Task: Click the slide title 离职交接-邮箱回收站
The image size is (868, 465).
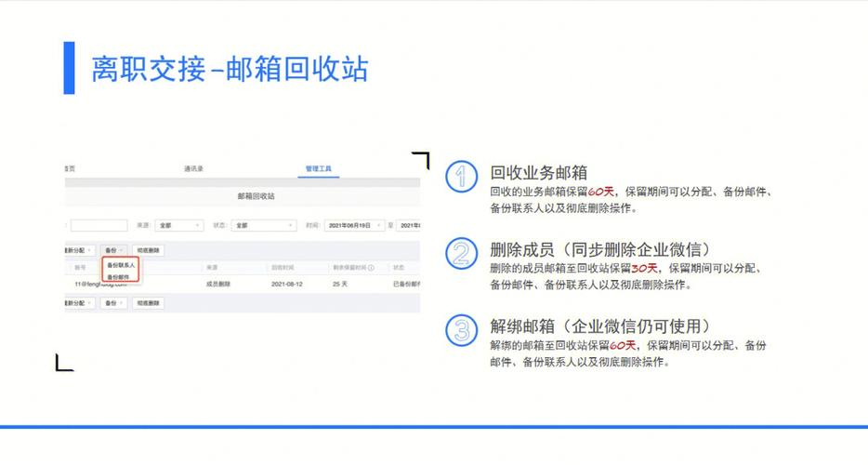Action: point(230,69)
